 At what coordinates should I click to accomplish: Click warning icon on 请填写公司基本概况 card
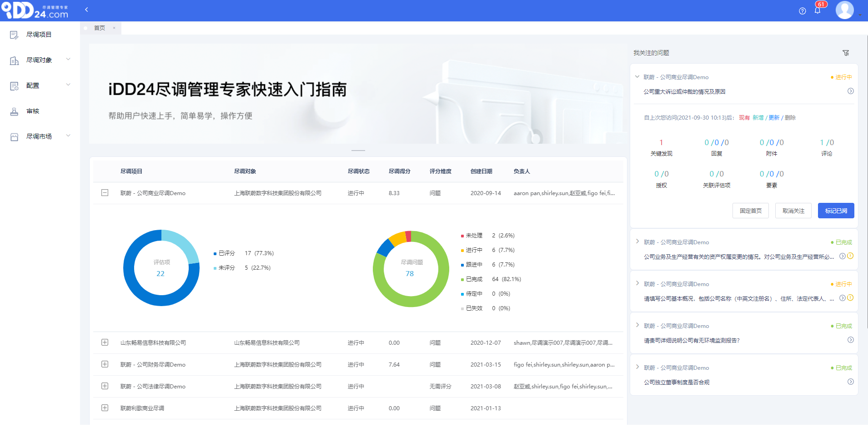point(850,298)
